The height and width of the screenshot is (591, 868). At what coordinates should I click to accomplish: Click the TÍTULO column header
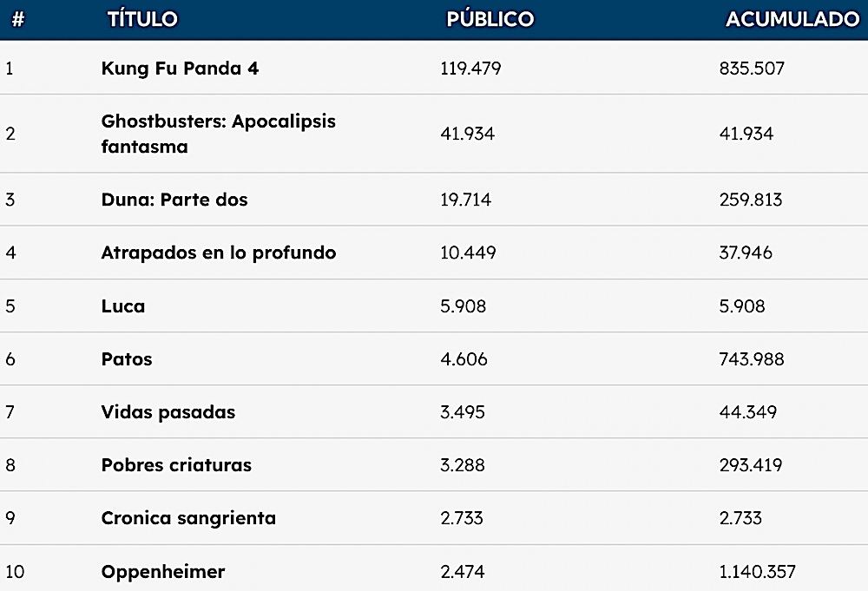[x=142, y=19]
